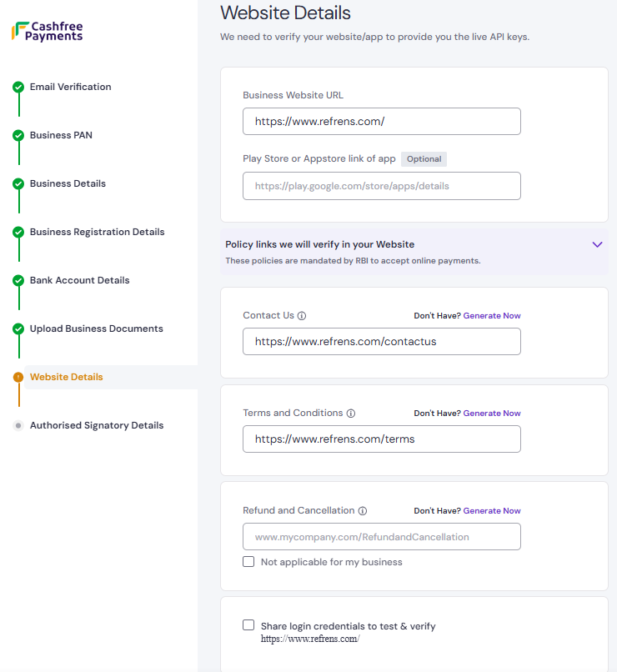Open Upload Business Documents step
Image resolution: width=617 pixels, height=672 pixels.
point(97,329)
